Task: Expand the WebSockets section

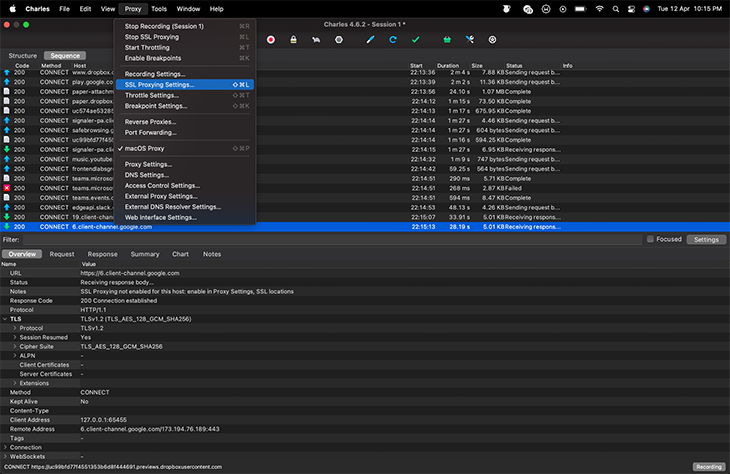Action: point(5,456)
